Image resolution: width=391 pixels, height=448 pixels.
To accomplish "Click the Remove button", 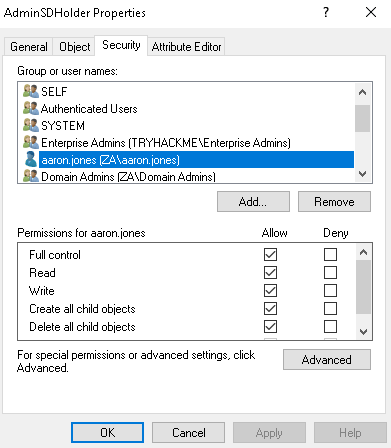I will coord(334,202).
